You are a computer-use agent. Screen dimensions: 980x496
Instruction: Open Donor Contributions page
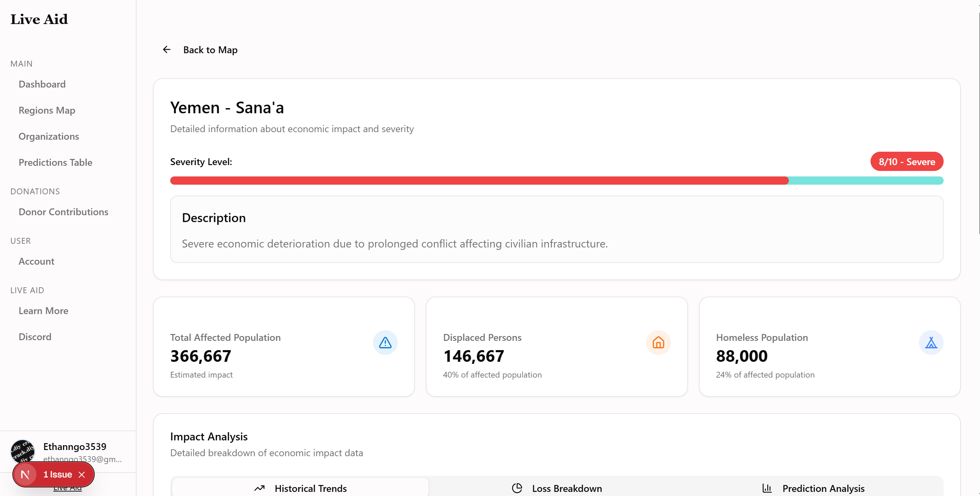[63, 212]
